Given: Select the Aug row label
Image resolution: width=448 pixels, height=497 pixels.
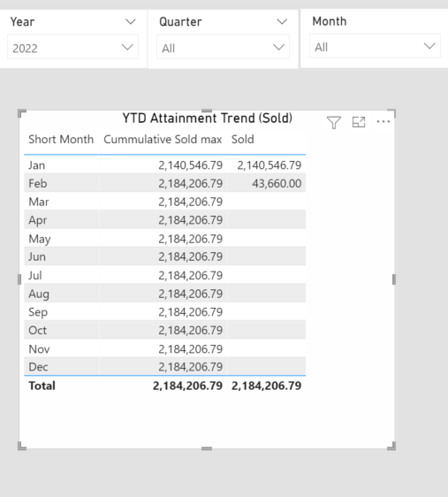Looking at the screenshot, I should [39, 294].
